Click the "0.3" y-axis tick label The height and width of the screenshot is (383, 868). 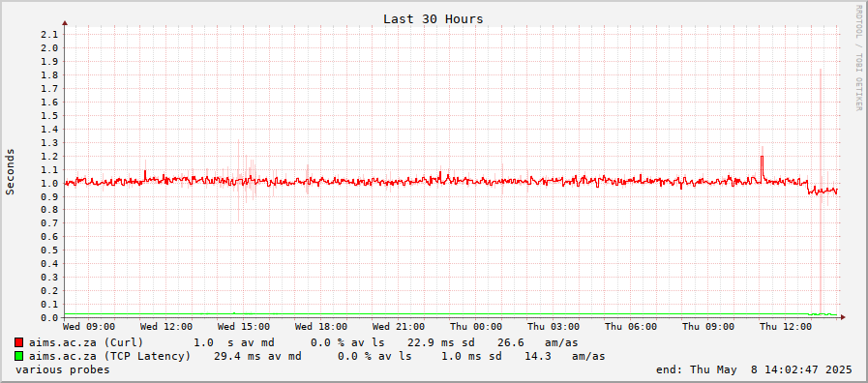[x=48, y=278]
